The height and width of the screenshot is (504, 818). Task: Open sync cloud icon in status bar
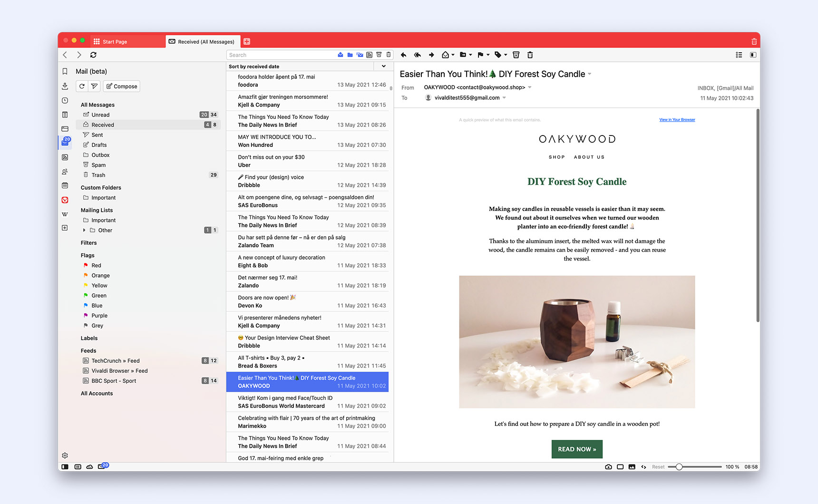click(89, 467)
